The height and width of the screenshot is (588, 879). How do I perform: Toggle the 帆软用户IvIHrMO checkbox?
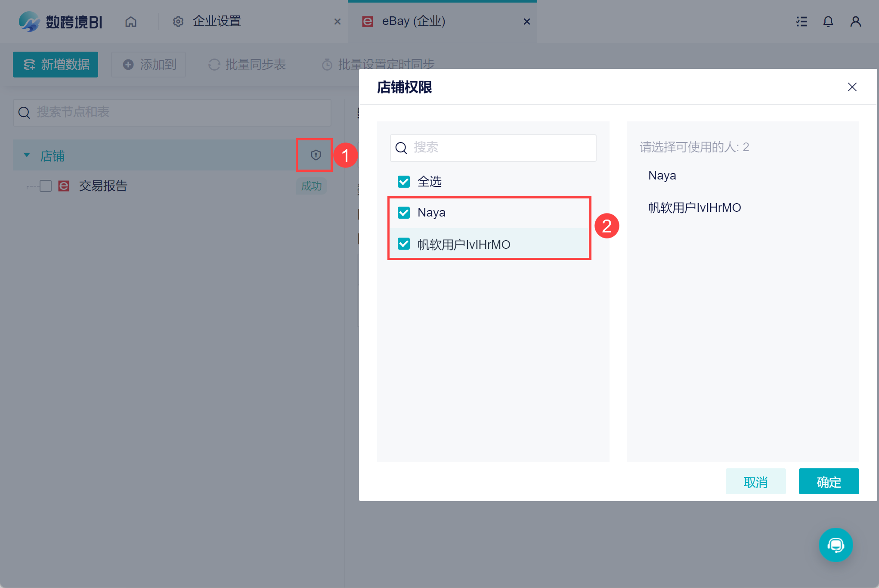[x=403, y=244]
